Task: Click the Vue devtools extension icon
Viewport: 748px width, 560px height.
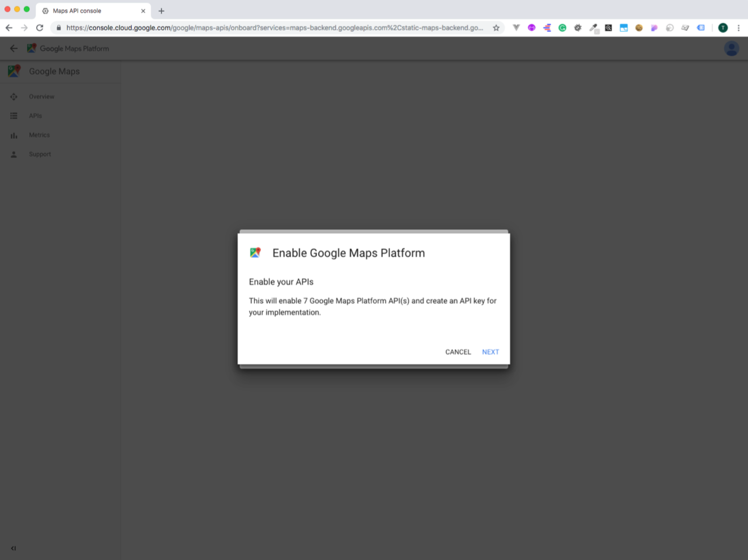Action: pos(516,28)
